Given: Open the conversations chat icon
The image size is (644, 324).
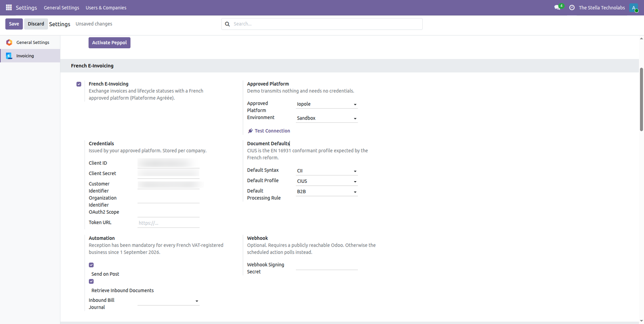Looking at the screenshot, I should [557, 8].
